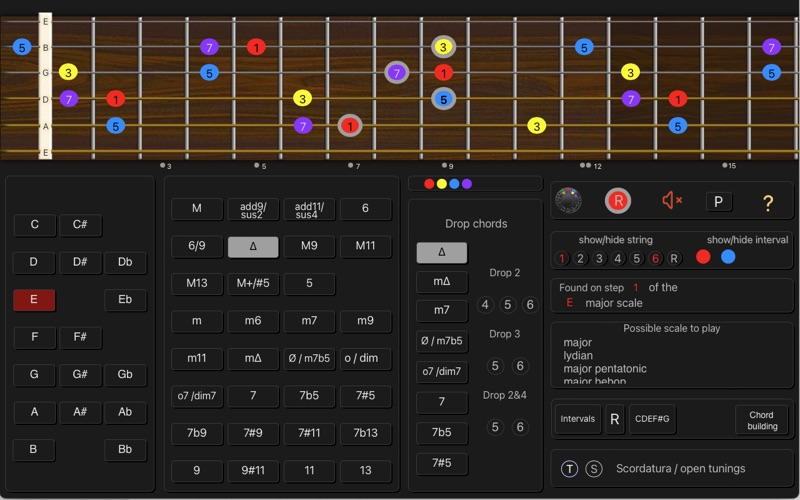Select root note F#

pyautogui.click(x=80, y=337)
